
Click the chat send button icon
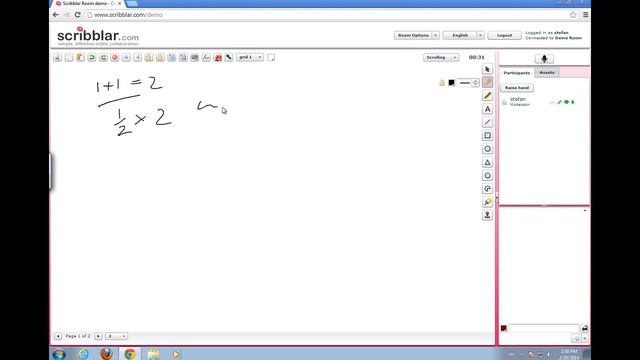click(x=584, y=328)
